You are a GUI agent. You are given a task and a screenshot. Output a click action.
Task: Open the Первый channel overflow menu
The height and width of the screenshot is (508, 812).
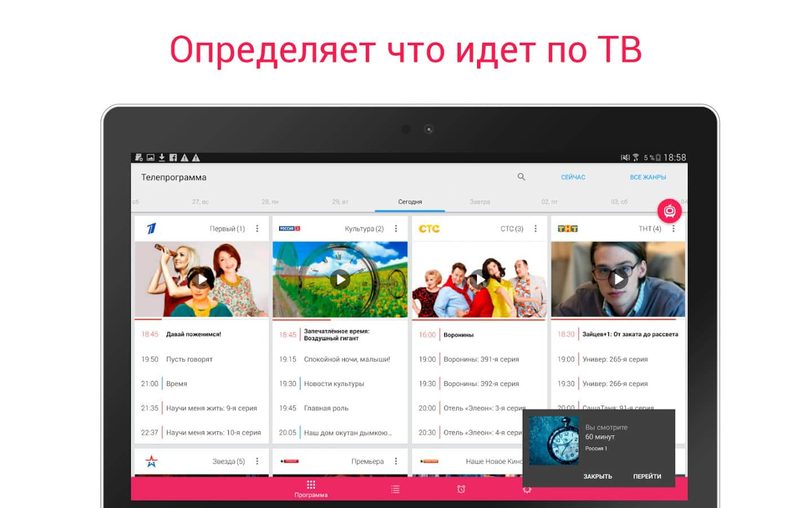(x=257, y=229)
